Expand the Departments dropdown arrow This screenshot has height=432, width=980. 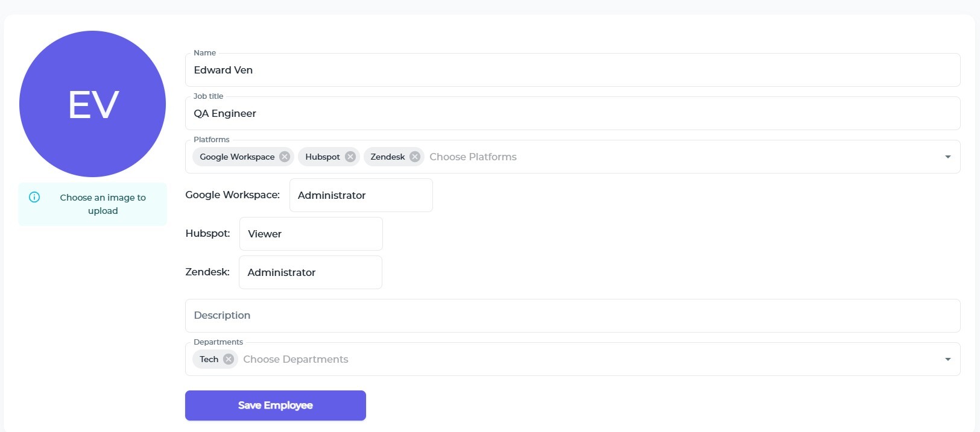(947, 359)
